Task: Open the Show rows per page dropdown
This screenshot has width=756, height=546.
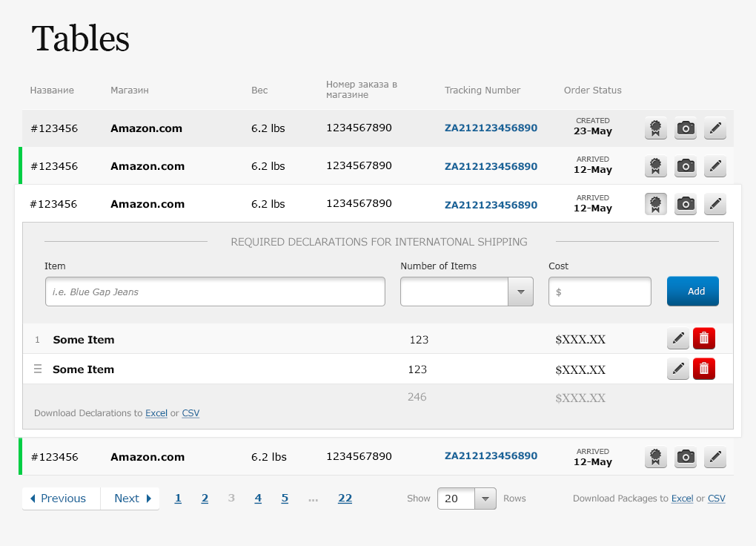Action: click(485, 498)
